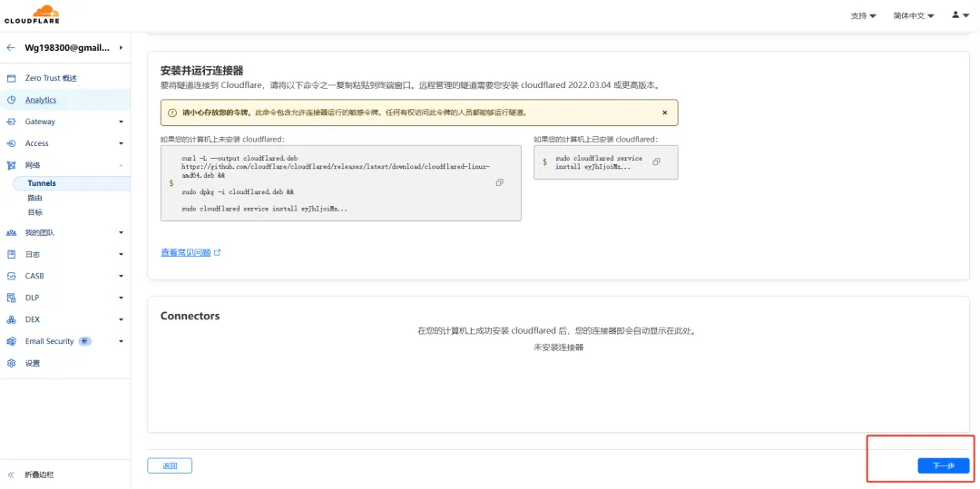980x489 pixels.
Task: Click the curl install command code block
Action: click(340, 183)
